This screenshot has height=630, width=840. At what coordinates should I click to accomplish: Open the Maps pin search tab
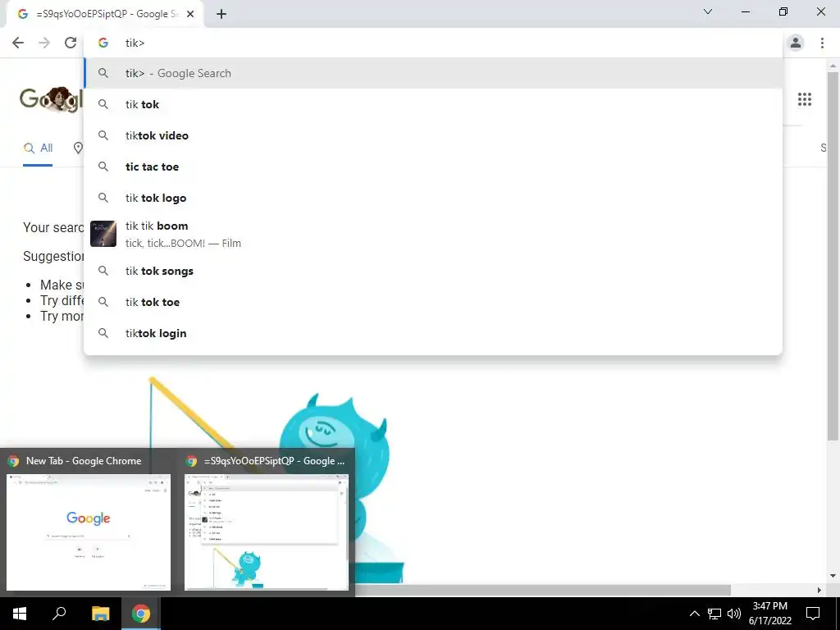tap(78, 148)
